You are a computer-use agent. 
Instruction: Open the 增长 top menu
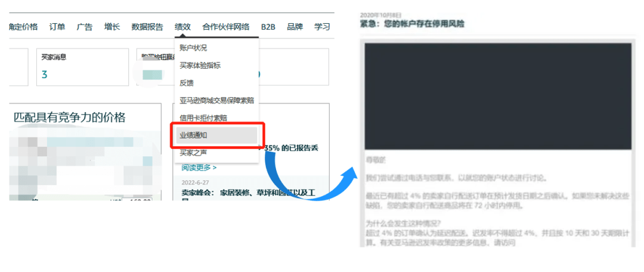(x=112, y=27)
